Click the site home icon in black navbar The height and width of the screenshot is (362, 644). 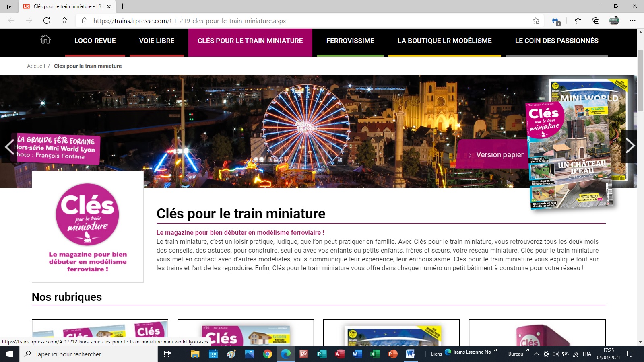coord(45,39)
